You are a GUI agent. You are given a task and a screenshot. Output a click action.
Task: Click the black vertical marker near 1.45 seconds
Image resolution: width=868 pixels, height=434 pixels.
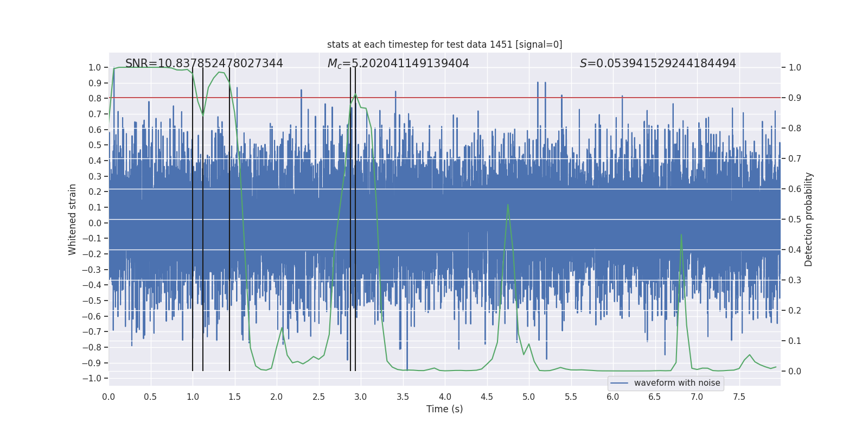coord(229,217)
